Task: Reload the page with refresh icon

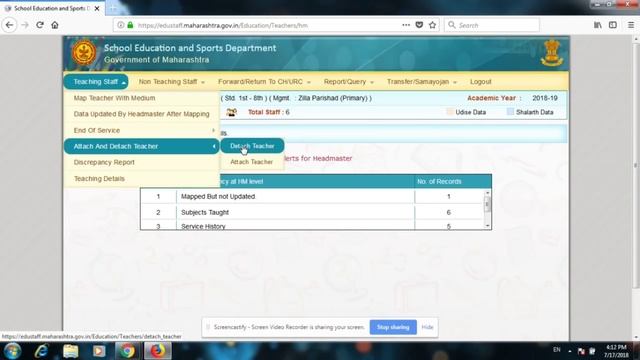Action: [x=40, y=25]
